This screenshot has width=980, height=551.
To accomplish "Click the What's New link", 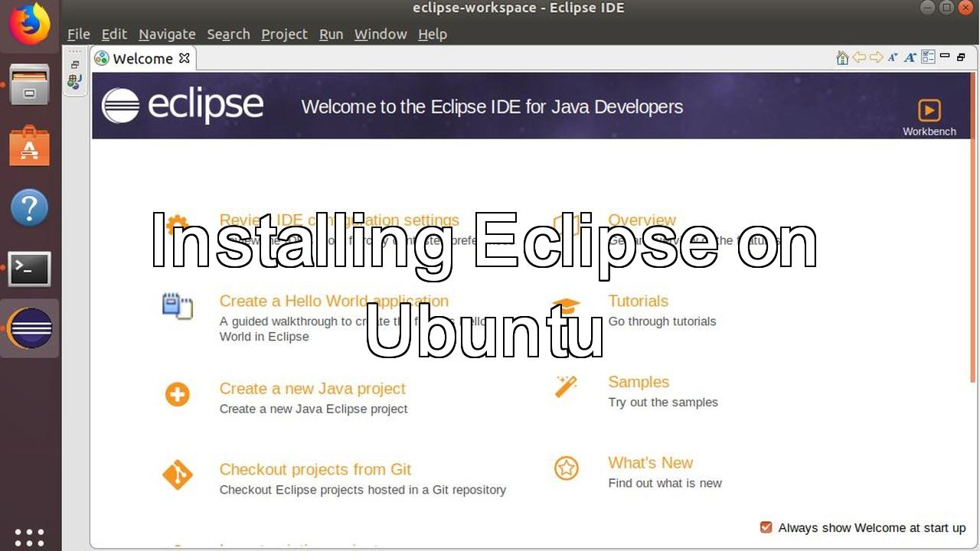I will click(x=650, y=463).
